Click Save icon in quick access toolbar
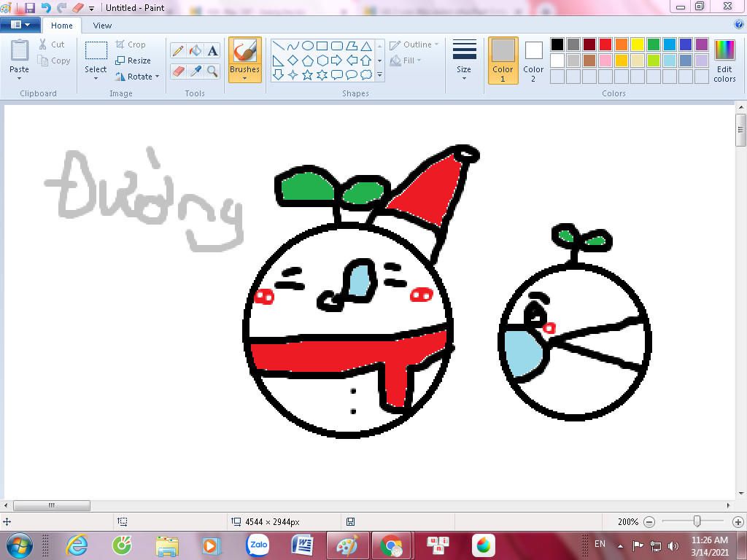Screen dimensions: 747x560 29,7
